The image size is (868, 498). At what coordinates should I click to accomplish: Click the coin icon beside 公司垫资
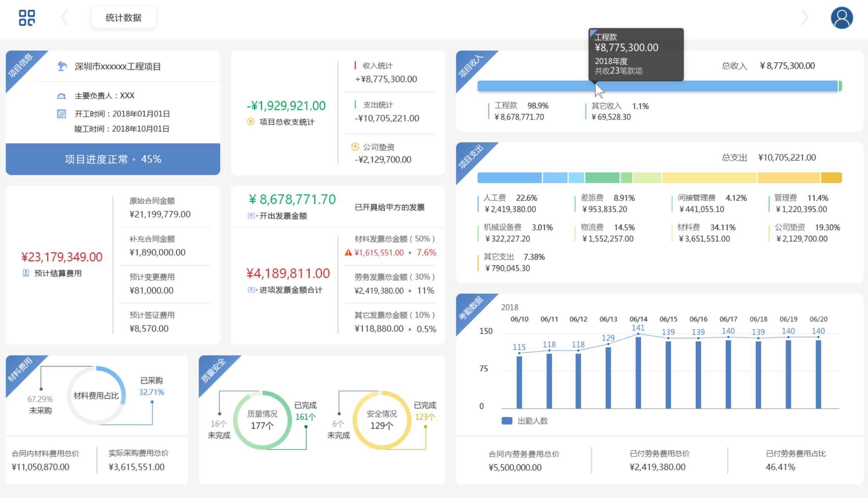click(355, 147)
